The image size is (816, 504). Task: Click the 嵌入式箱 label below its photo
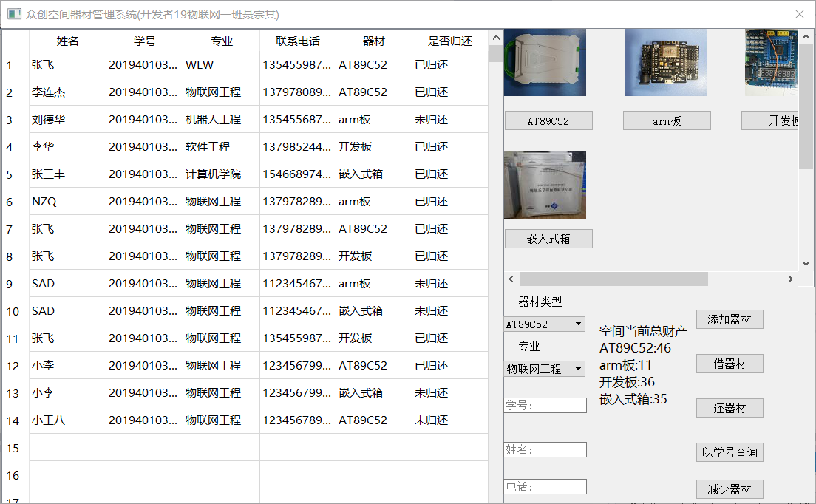pos(547,238)
